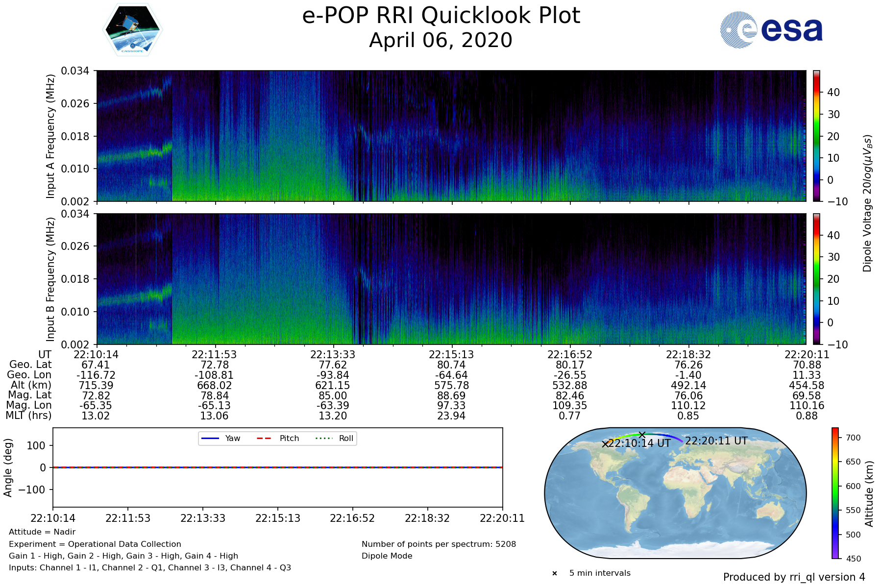Click the 22:13:33 UT tick label under spectrogram
Screen dimensions: 882x588
click(x=333, y=355)
